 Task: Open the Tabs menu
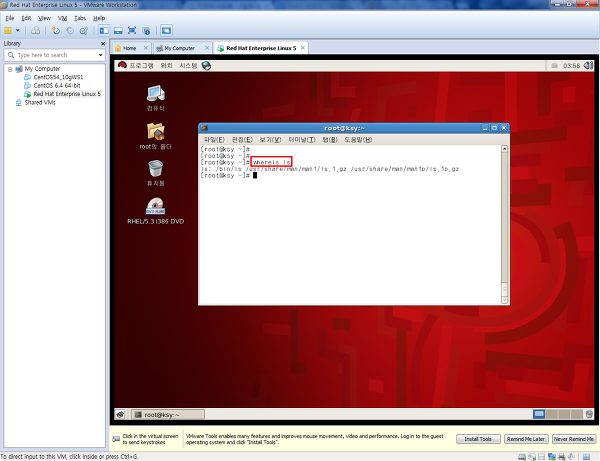[80, 18]
